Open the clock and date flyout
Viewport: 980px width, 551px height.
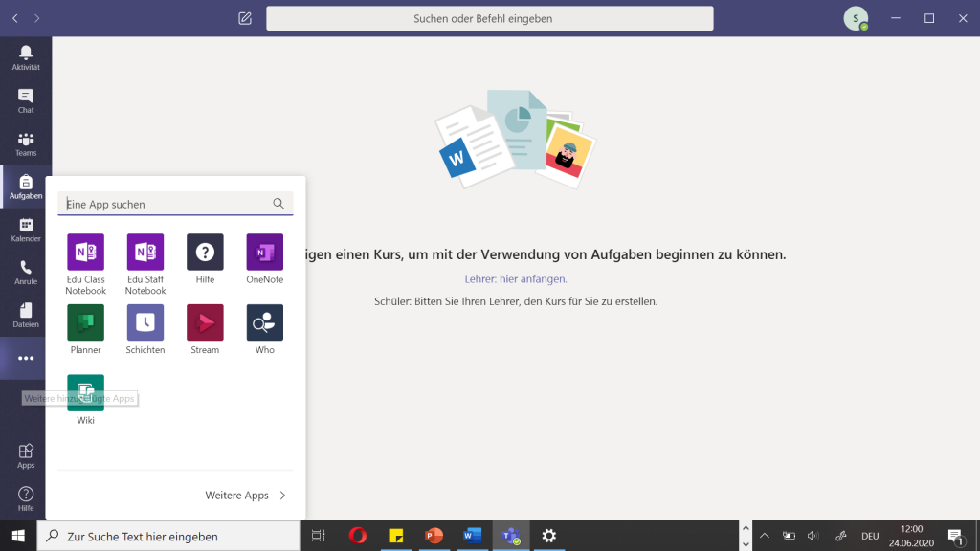(911, 536)
